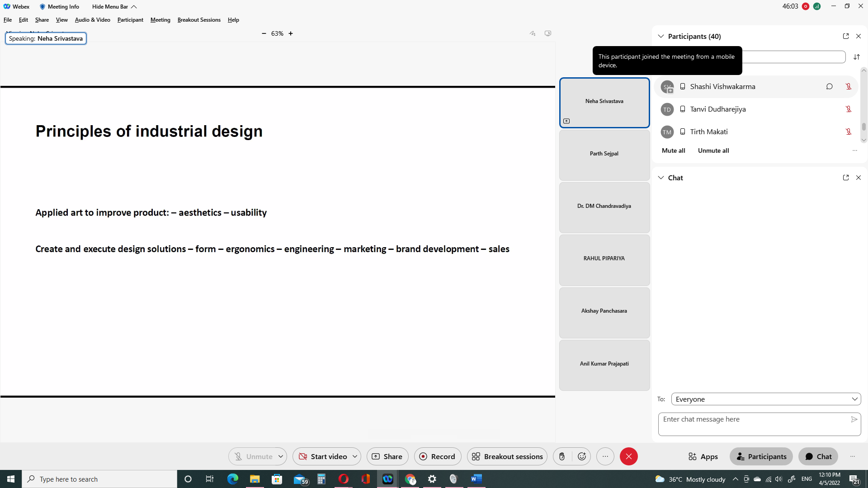Screen dimensions: 868x488
Task: Expand the audio options arrow beside Unmute
Action: pyautogui.click(x=281, y=456)
